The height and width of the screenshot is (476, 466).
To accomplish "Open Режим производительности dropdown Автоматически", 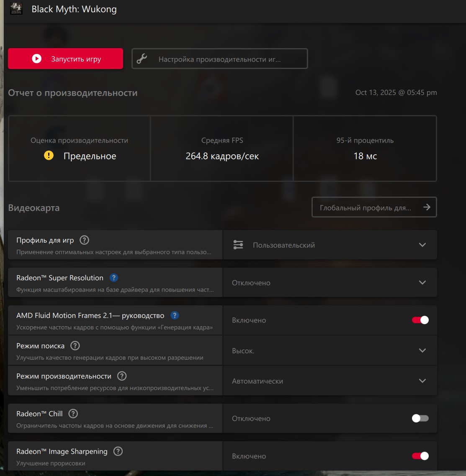I will pyautogui.click(x=330, y=381).
